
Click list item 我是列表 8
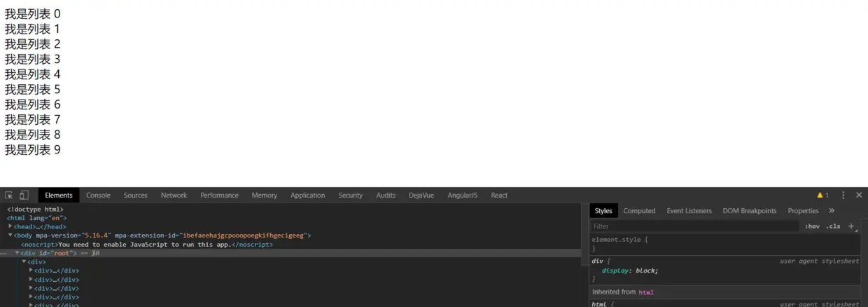pyautogui.click(x=33, y=134)
